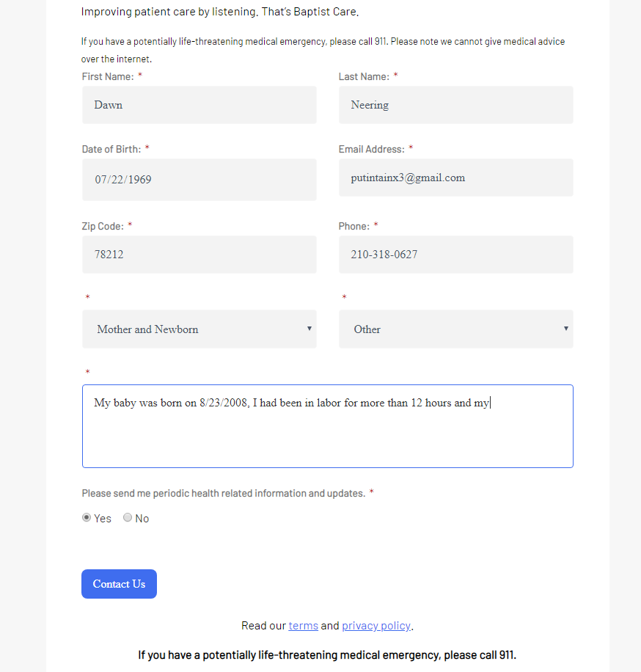Screen dimensions: 641x672
Task: Submit the form with Contact Us button
Action: click(x=119, y=584)
